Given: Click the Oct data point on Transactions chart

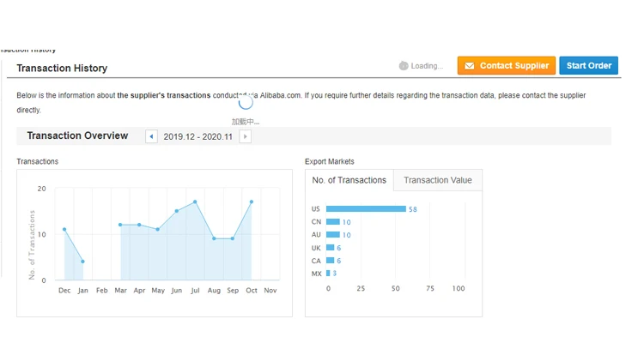Looking at the screenshot, I should click(x=251, y=202).
